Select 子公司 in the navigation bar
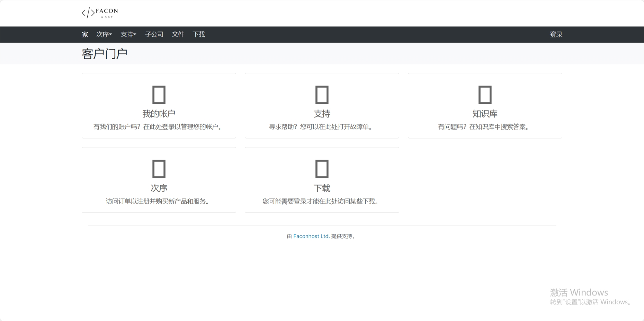The width and height of the screenshot is (644, 321). tap(154, 34)
